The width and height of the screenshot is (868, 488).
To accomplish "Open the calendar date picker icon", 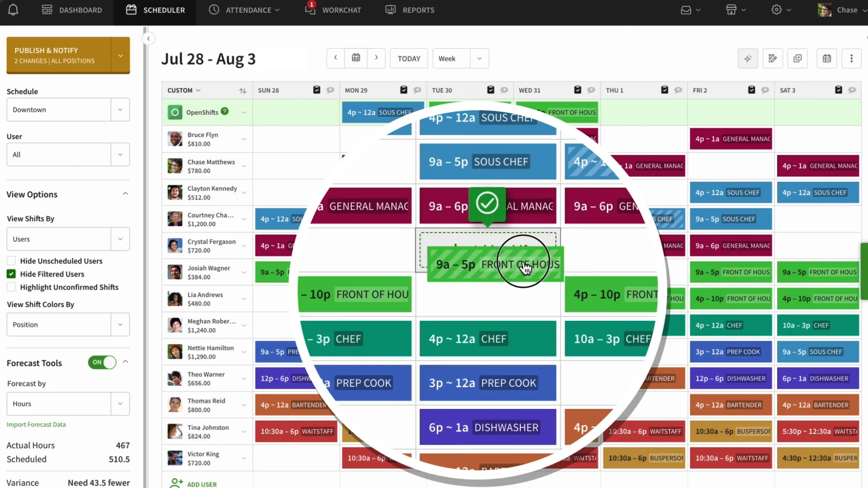I will click(x=356, y=58).
